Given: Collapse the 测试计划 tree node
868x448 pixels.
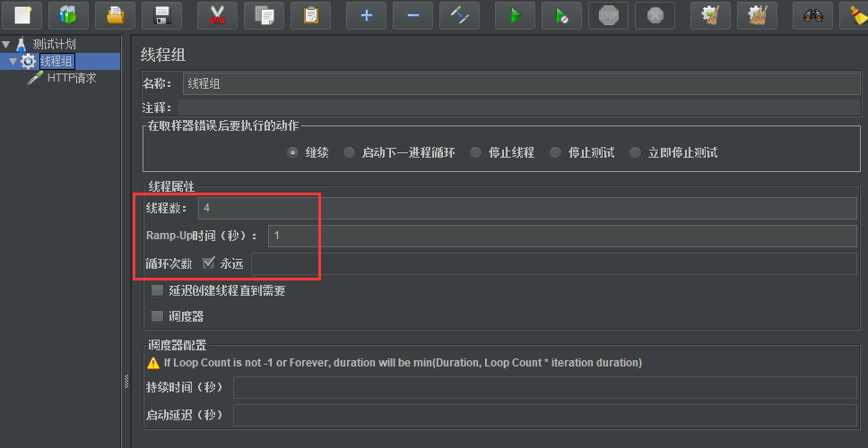Looking at the screenshot, I should (6, 44).
